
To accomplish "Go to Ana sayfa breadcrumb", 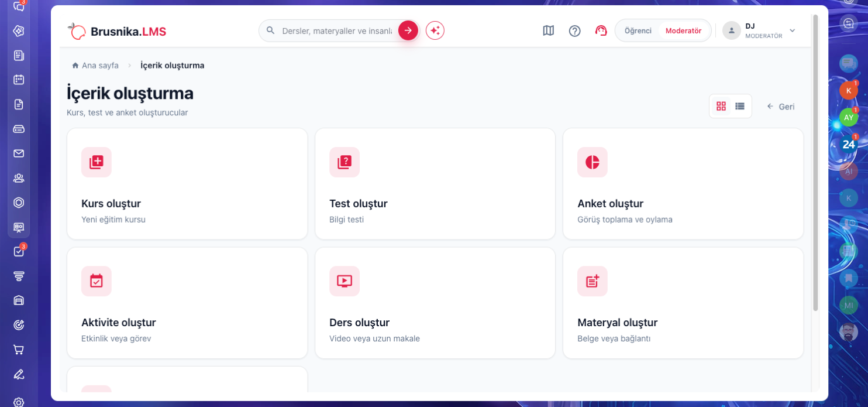I will [95, 65].
